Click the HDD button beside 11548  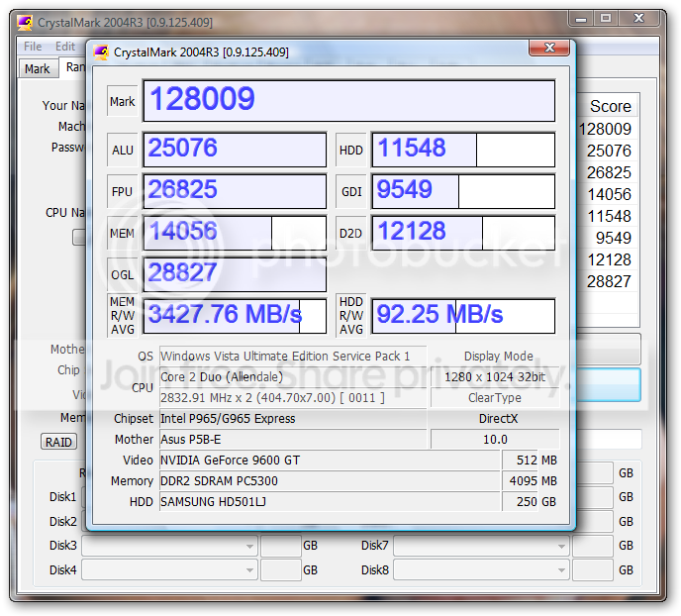point(351,150)
